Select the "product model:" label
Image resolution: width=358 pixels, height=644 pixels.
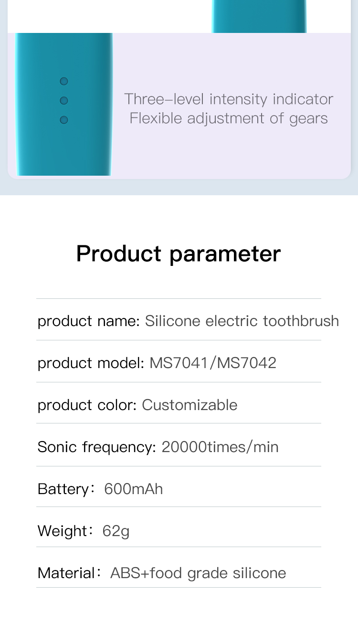(x=91, y=363)
